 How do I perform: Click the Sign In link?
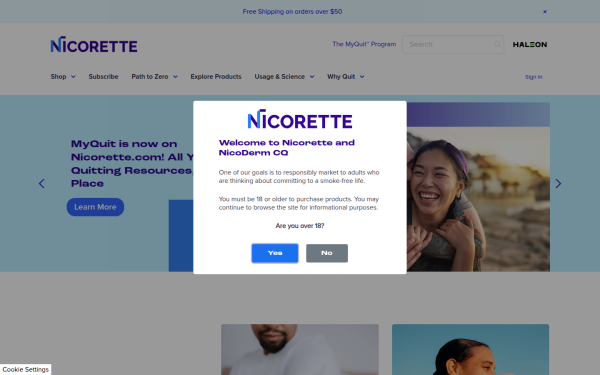(x=533, y=77)
